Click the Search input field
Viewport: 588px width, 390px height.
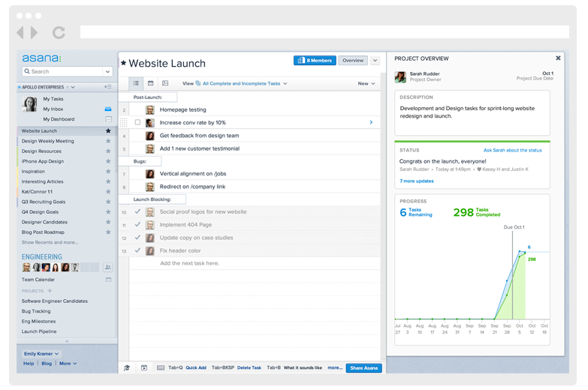[62, 71]
